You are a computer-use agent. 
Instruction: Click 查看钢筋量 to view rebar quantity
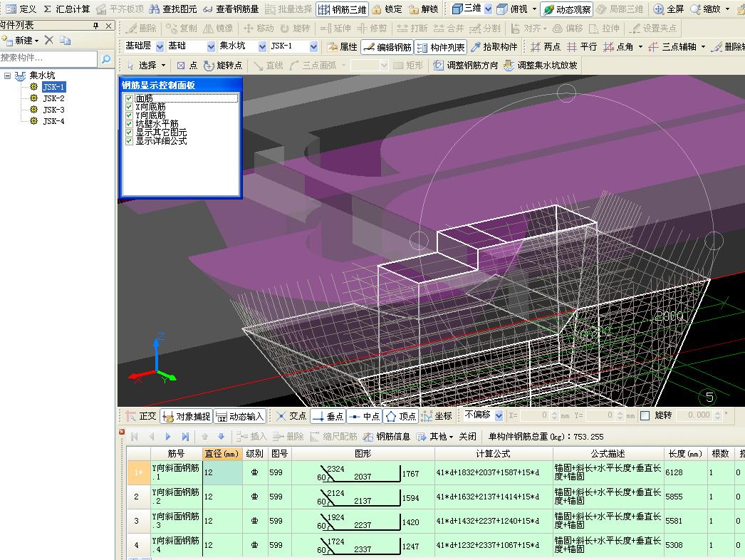pyautogui.click(x=231, y=9)
